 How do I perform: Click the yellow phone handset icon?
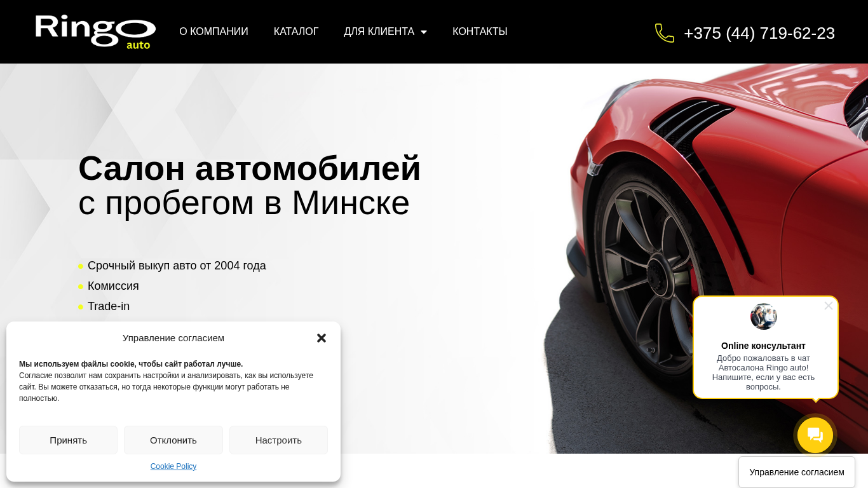point(665,33)
